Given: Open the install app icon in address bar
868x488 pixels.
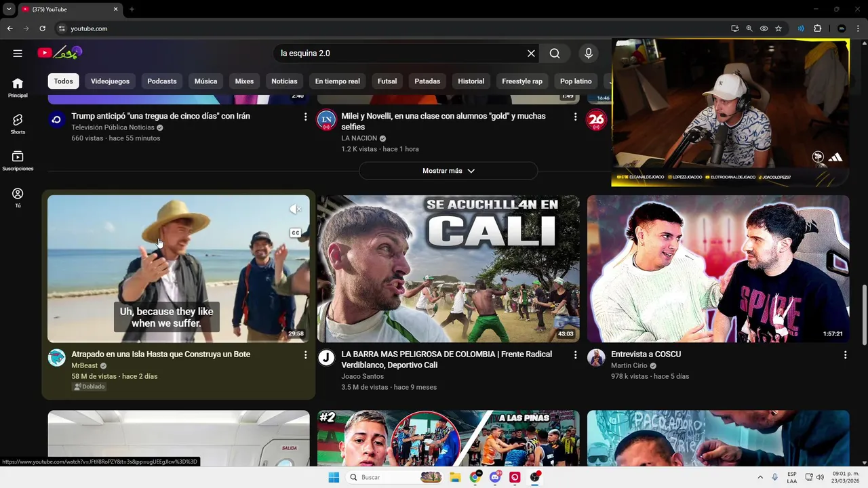Looking at the screenshot, I should tap(734, 28).
